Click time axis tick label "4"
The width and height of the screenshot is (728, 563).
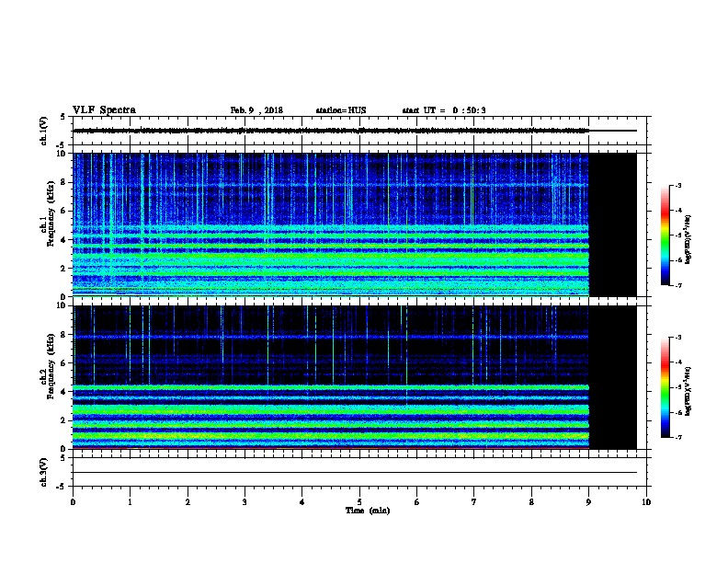302,501
